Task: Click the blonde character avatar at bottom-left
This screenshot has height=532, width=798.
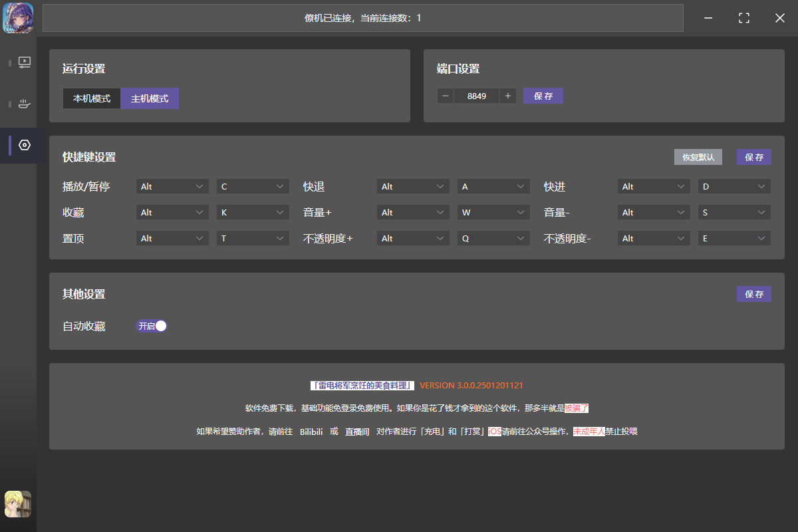Action: pyautogui.click(x=18, y=504)
